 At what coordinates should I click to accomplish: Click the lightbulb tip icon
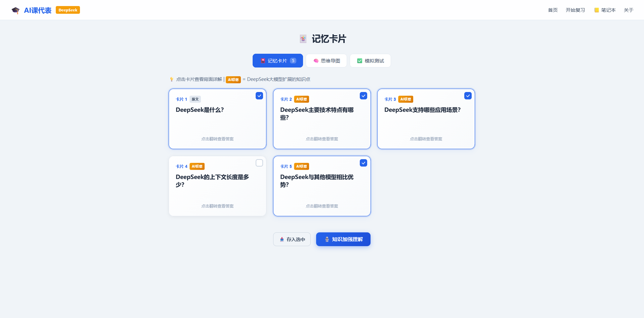[172, 79]
